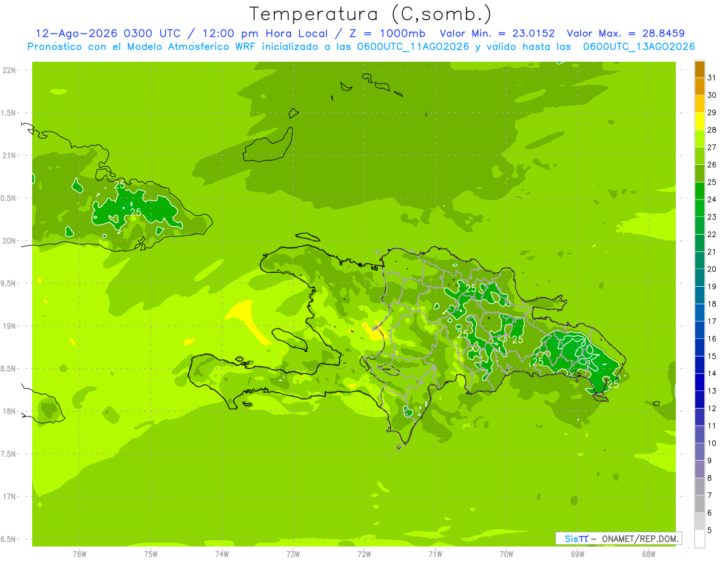Click the legend value label 12
The height and width of the screenshot is (562, 728).
coord(712,408)
